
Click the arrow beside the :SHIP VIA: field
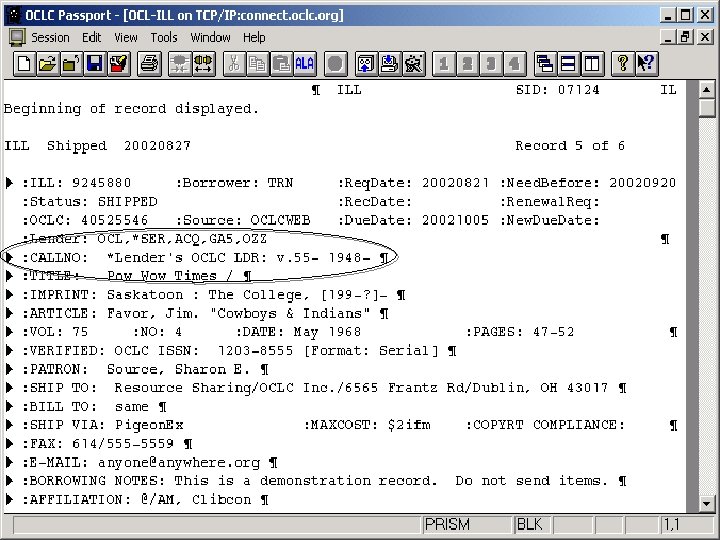coord(9,425)
